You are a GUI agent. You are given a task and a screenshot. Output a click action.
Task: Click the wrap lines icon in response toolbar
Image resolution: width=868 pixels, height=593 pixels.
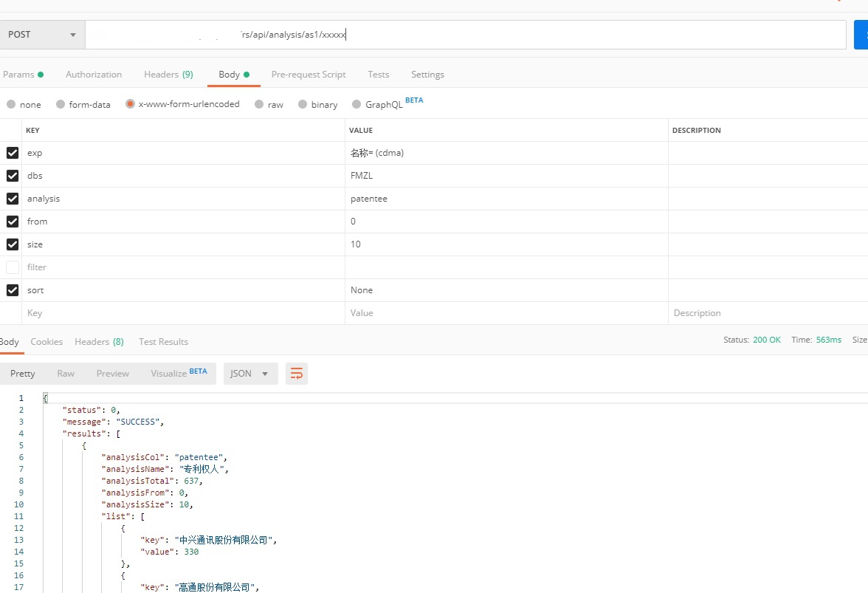(x=297, y=374)
